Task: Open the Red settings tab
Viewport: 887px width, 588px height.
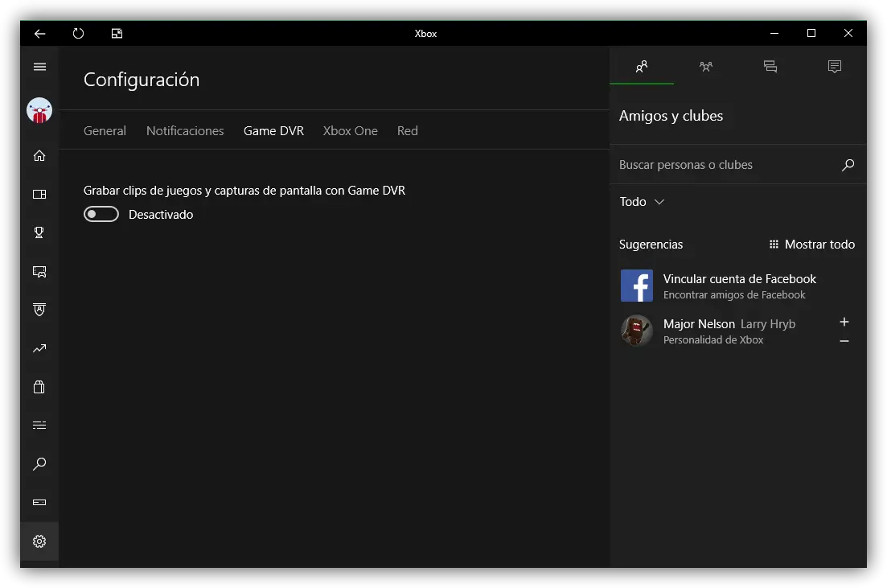Action: click(407, 131)
